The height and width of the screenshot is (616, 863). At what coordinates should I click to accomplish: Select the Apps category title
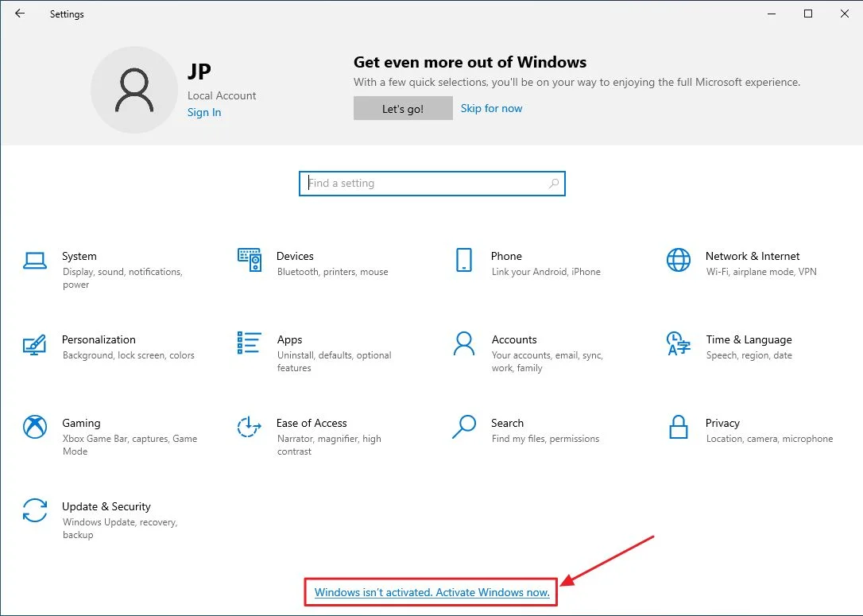[289, 339]
